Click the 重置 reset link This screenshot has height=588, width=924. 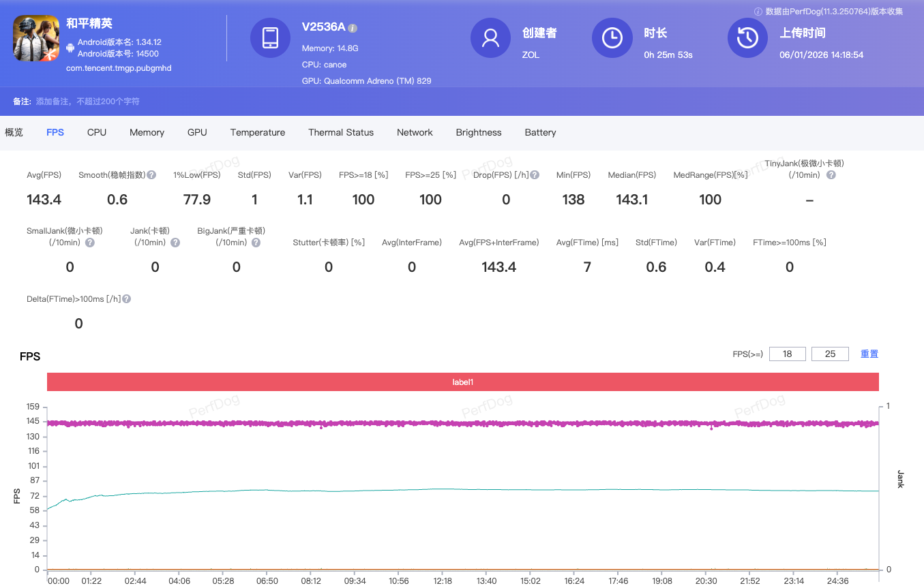click(x=869, y=354)
